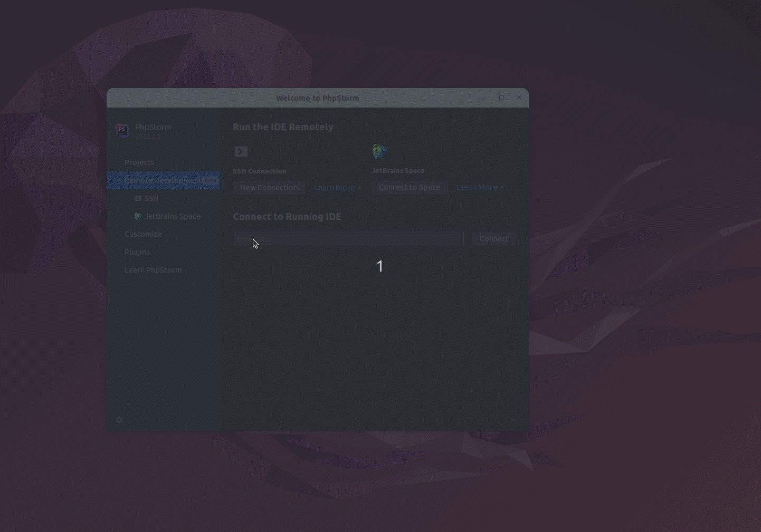Open the Customize section
The height and width of the screenshot is (532, 761).
click(143, 234)
